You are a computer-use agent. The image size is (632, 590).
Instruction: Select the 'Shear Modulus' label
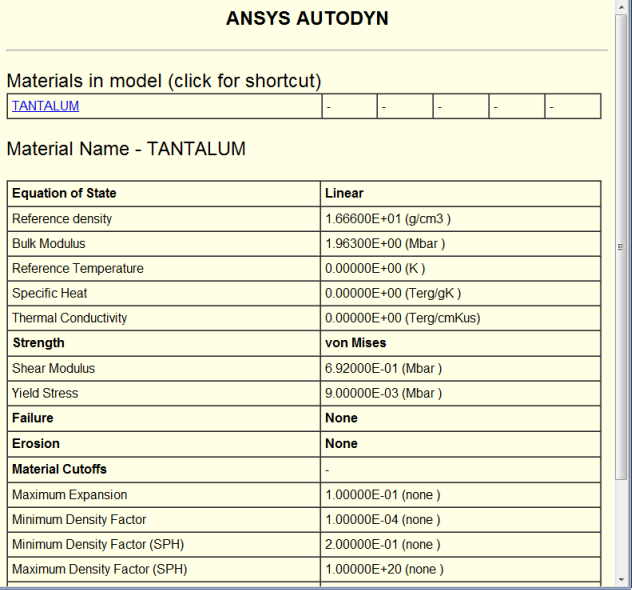pos(54,368)
